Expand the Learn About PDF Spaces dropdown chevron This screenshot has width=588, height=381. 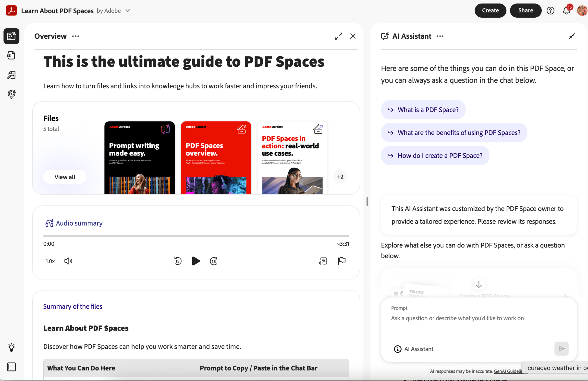coord(128,11)
